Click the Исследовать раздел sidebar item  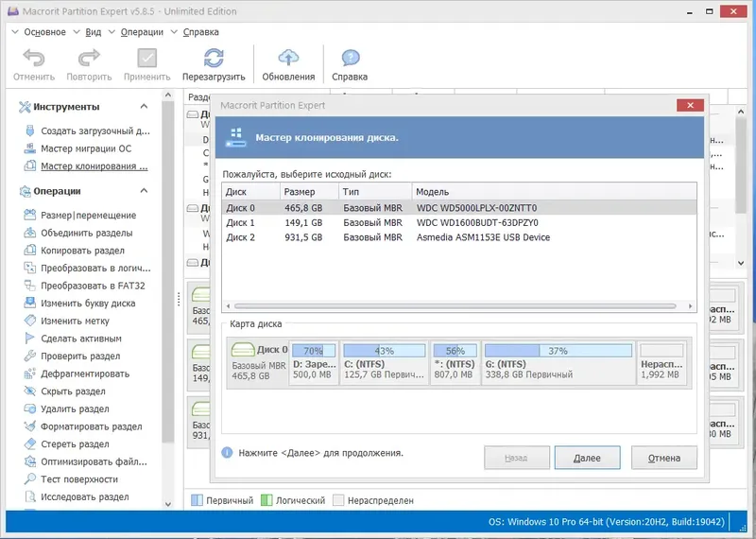click(x=84, y=497)
